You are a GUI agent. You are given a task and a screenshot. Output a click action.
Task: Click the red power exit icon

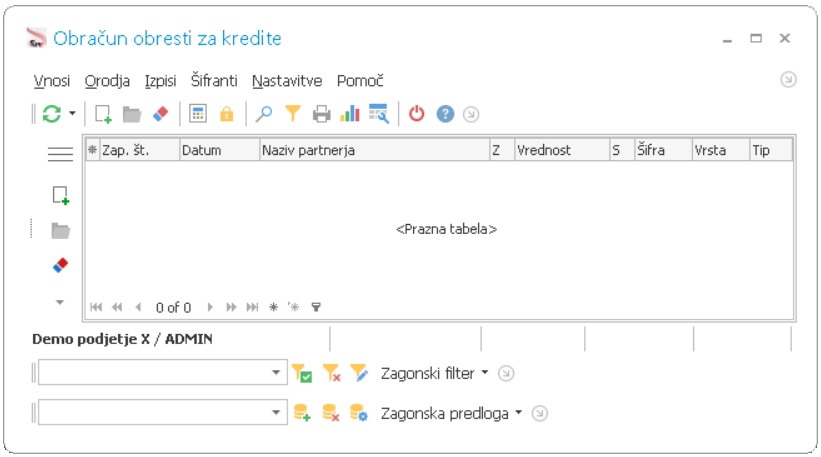tap(417, 114)
